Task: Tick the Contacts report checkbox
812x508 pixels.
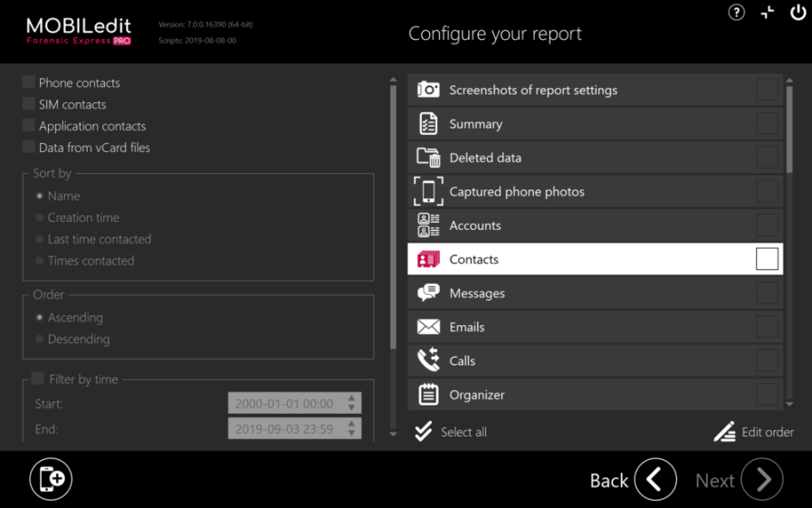Action: [x=766, y=259]
